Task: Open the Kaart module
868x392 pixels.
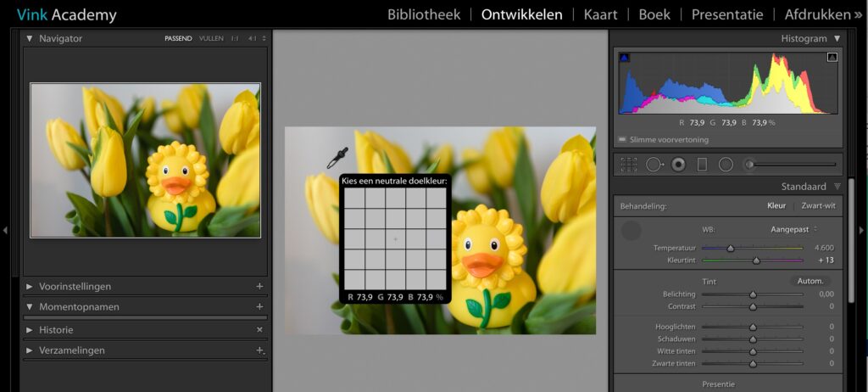Action: [x=601, y=14]
